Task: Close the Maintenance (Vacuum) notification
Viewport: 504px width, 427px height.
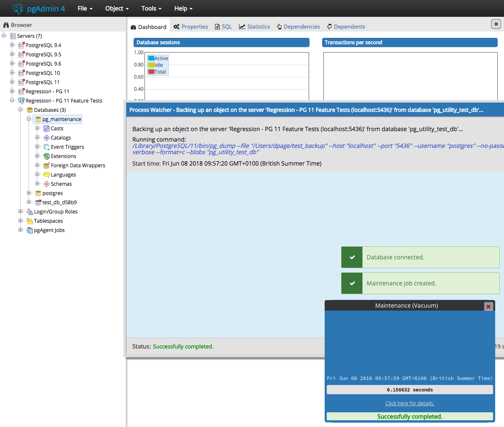Action: point(488,306)
